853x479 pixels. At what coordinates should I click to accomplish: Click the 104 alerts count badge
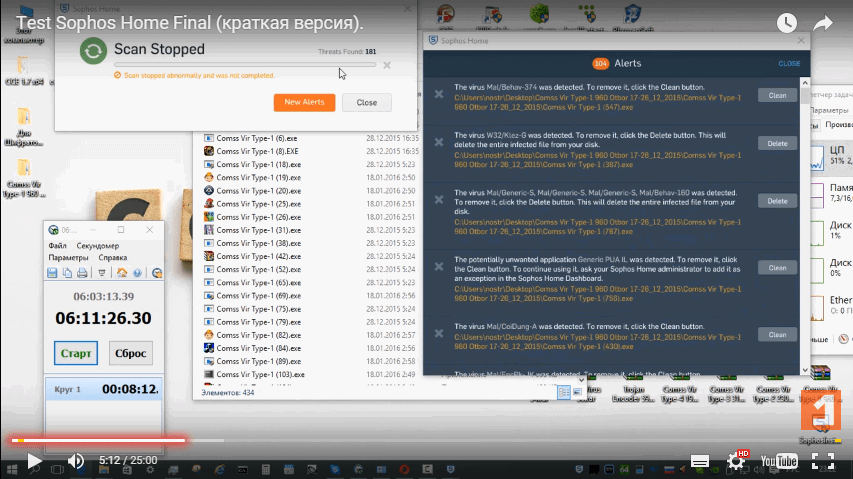601,64
